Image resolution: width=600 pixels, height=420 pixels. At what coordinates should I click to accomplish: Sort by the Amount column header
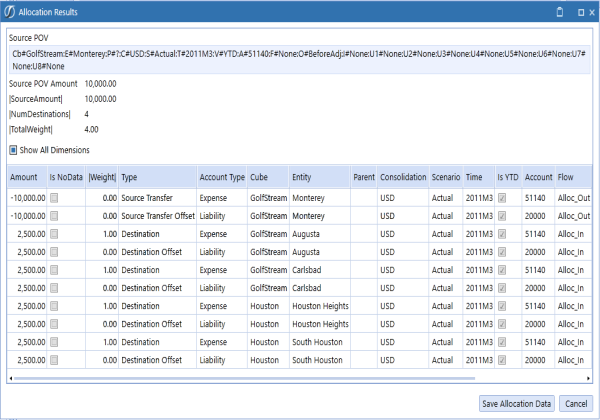pyautogui.click(x=24, y=176)
